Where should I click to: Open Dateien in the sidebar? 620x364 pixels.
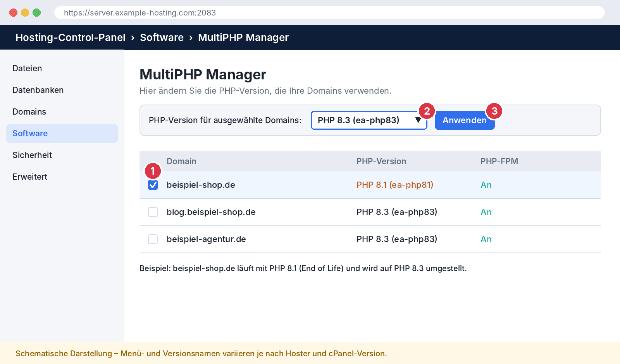pos(62,68)
